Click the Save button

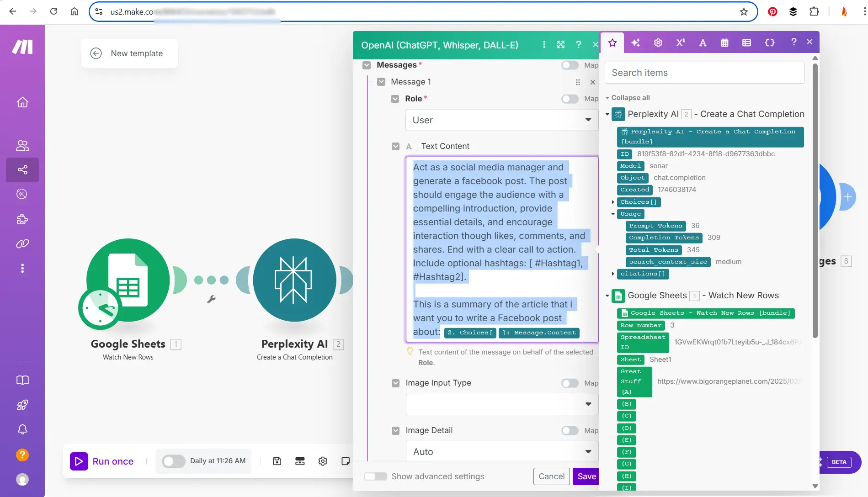click(x=586, y=476)
